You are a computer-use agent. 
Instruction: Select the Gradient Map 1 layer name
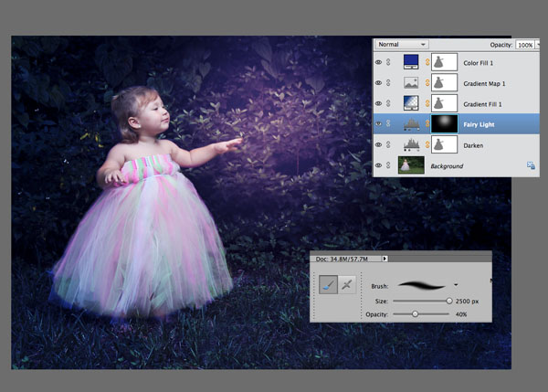(x=484, y=83)
